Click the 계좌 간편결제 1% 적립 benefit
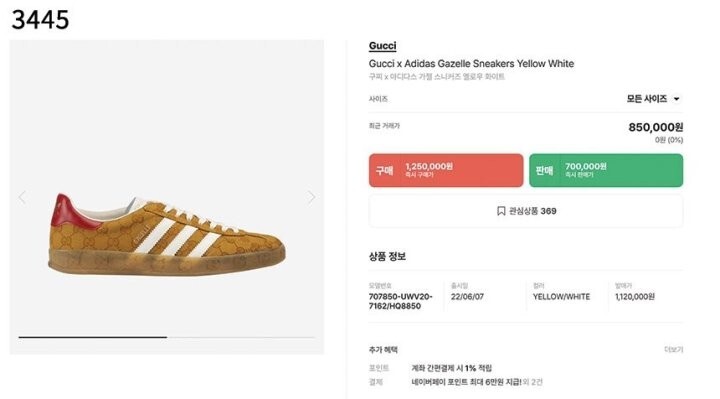 click(x=451, y=368)
